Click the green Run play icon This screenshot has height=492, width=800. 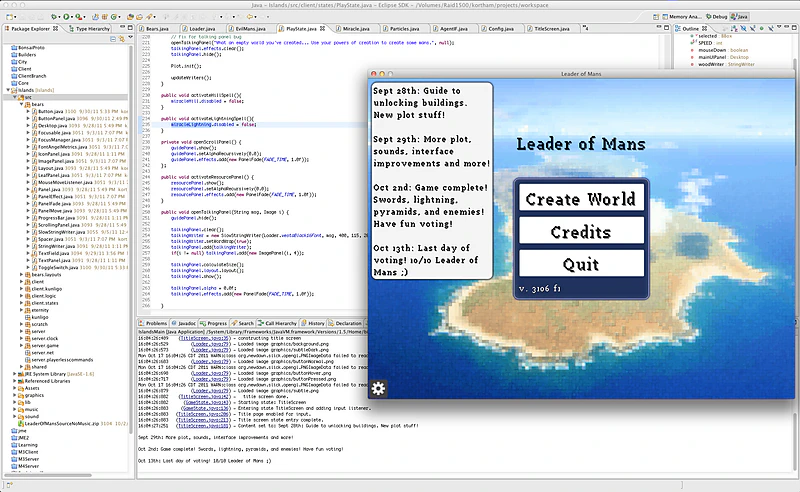click(x=66, y=17)
